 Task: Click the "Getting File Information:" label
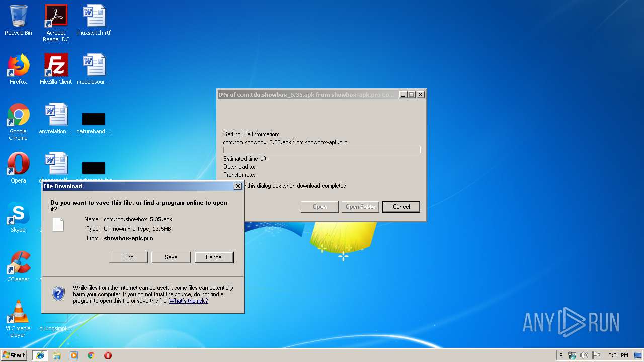(x=251, y=134)
